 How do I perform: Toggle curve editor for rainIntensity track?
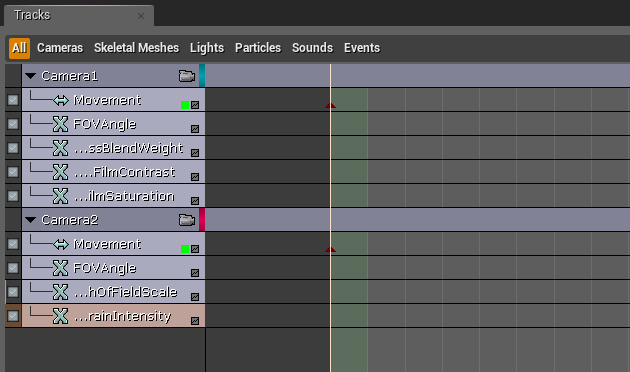195,321
